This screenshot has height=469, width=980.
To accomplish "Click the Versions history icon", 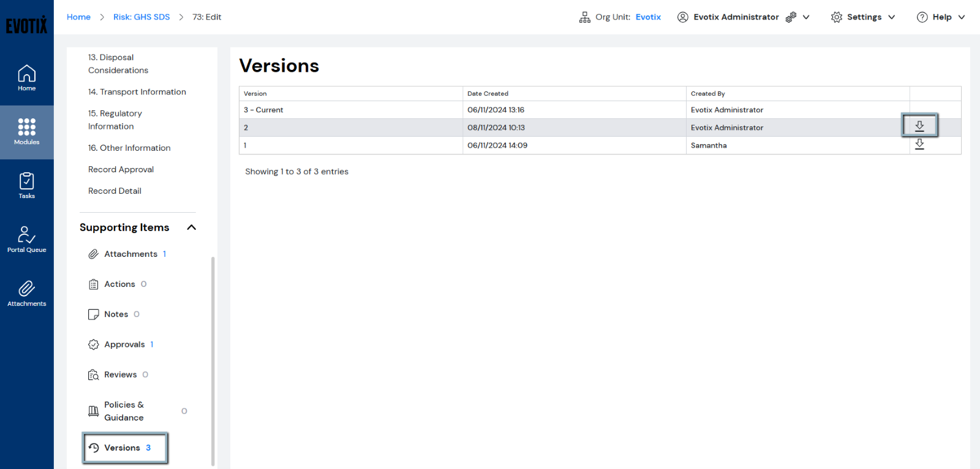I will [93, 448].
